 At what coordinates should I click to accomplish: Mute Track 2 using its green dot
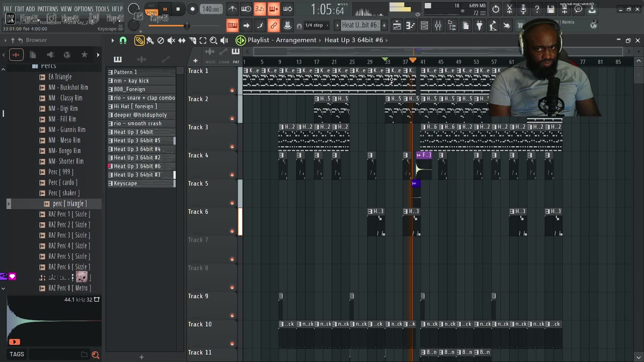[x=232, y=119]
